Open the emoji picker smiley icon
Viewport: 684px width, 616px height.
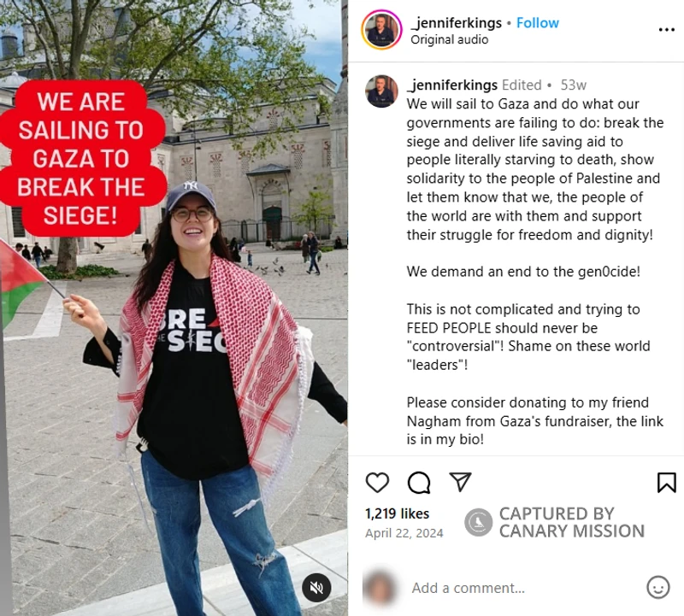click(x=657, y=587)
